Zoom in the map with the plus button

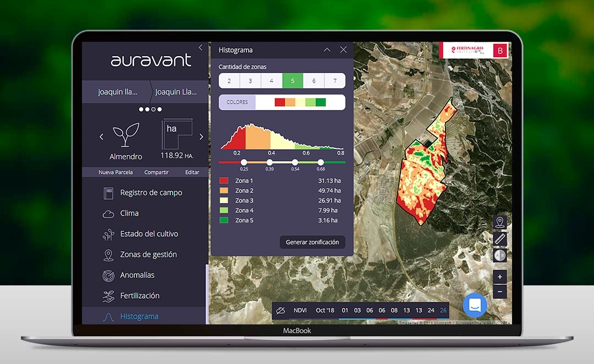coord(499,277)
